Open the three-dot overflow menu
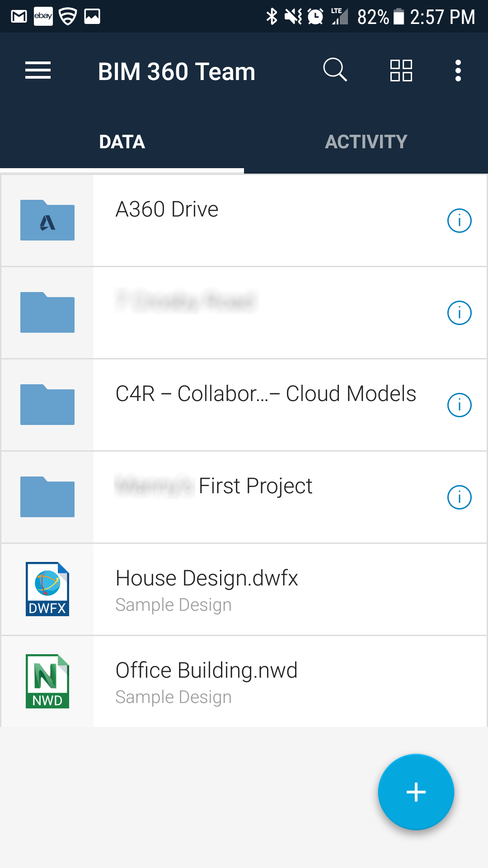Image resolution: width=488 pixels, height=868 pixels. point(458,71)
